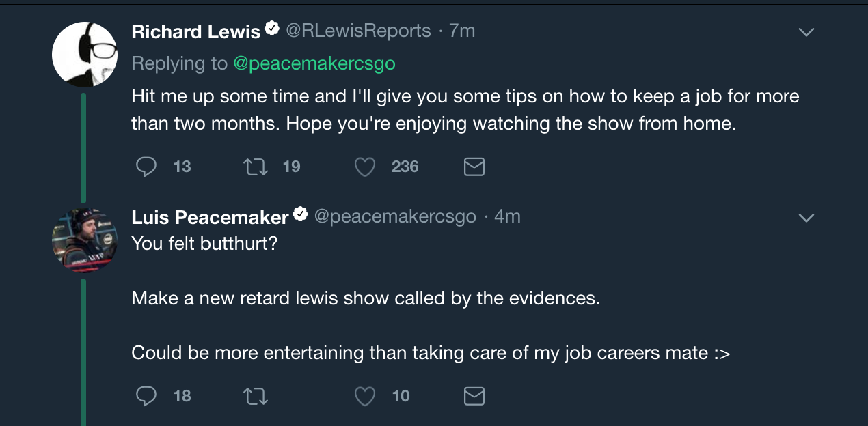Send Richard Lewis's tweet via direct message
The image size is (868, 426).
coord(474,167)
